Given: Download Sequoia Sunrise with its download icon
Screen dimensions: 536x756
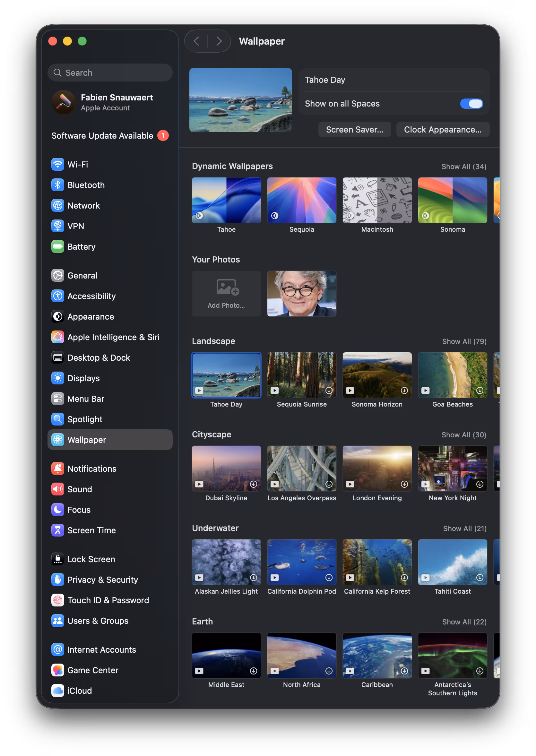Looking at the screenshot, I should pos(329,391).
